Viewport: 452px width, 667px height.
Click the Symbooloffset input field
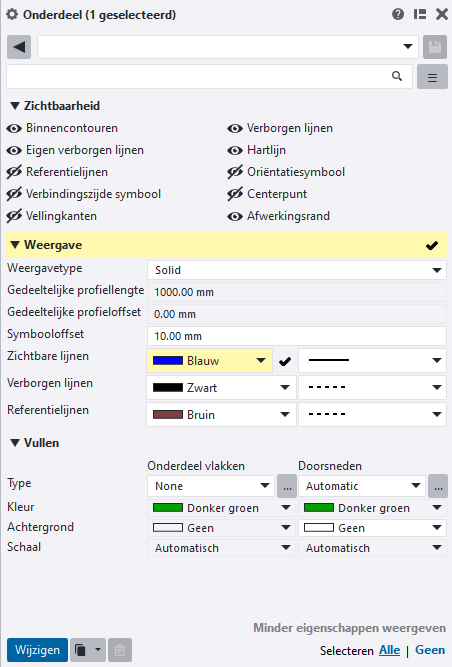(x=297, y=336)
